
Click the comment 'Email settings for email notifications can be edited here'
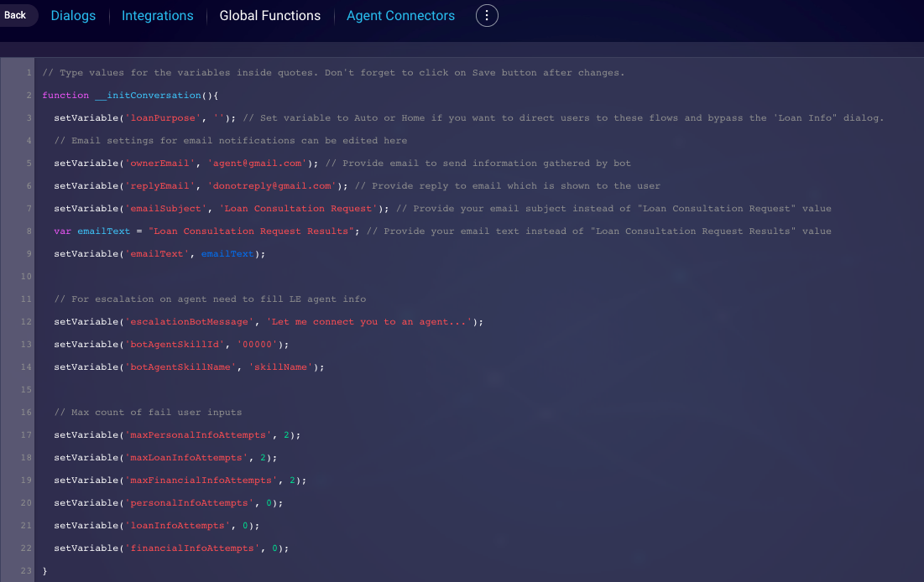[231, 141]
